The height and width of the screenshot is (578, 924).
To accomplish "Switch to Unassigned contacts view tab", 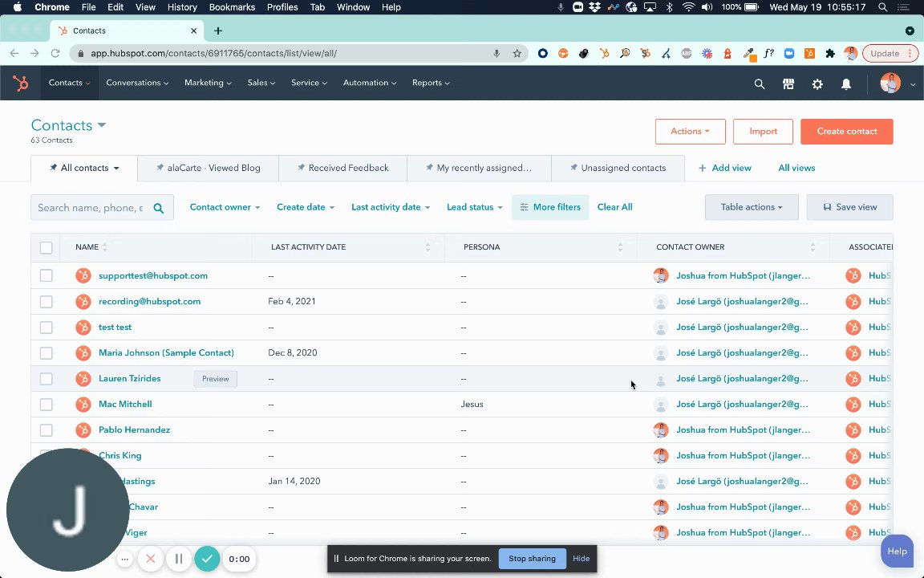I will coord(618,168).
